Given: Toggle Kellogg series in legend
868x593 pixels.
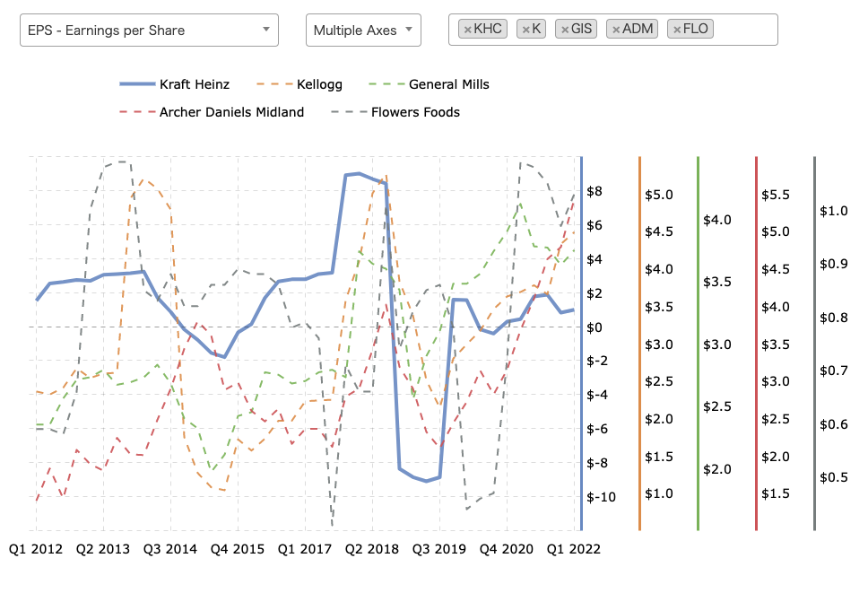Looking at the screenshot, I should 299,84.
